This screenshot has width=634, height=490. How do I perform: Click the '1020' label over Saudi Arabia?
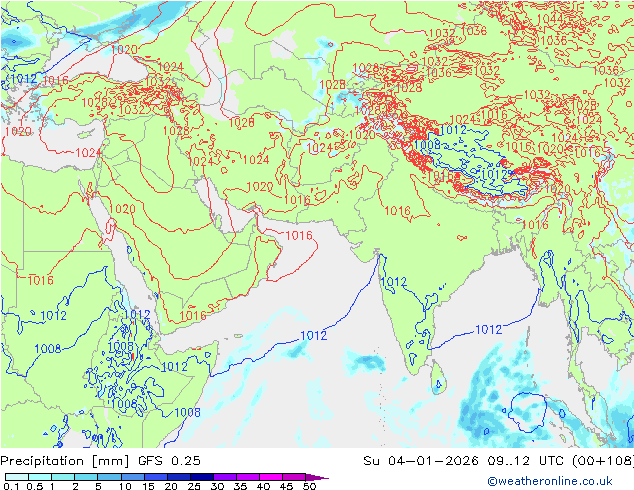(122, 209)
